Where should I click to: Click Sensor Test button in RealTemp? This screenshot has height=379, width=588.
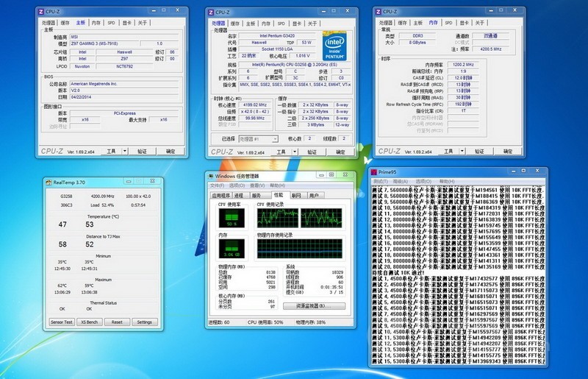tap(62, 322)
